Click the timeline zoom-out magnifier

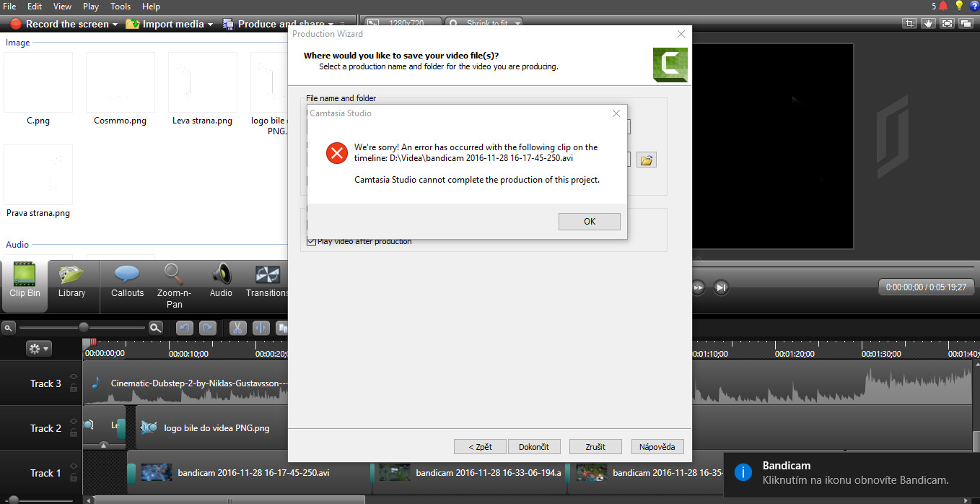[x=8, y=328]
